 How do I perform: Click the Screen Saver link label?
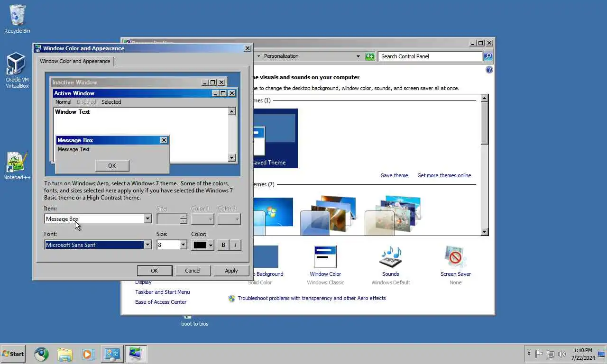pos(456,274)
